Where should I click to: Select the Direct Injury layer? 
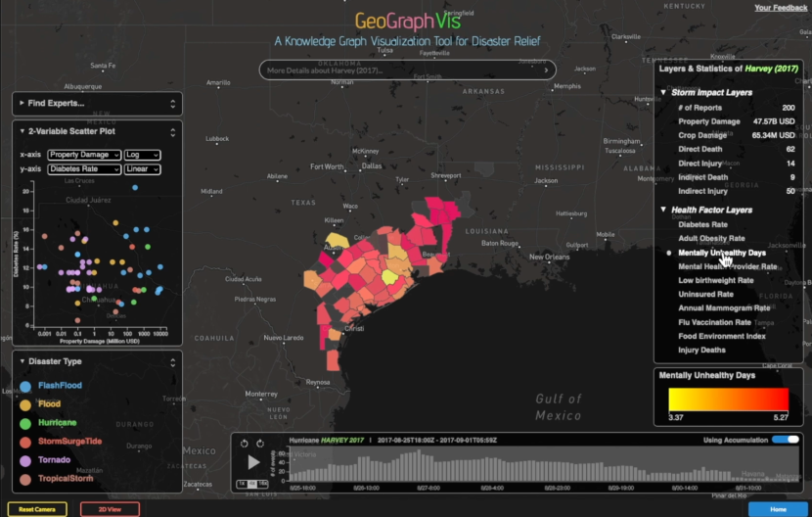(x=700, y=164)
